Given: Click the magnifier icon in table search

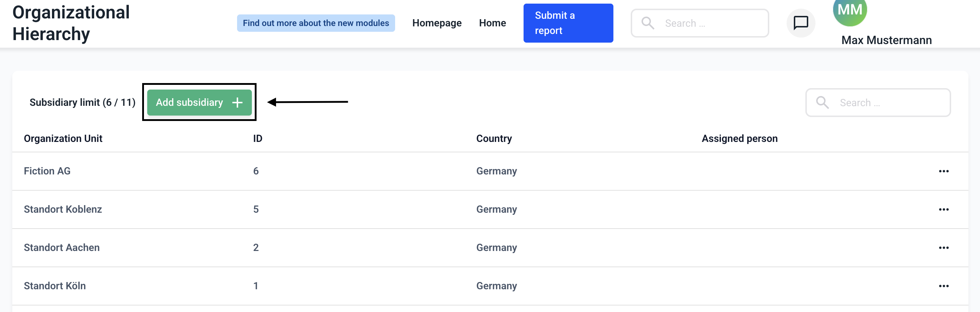Looking at the screenshot, I should (822, 103).
